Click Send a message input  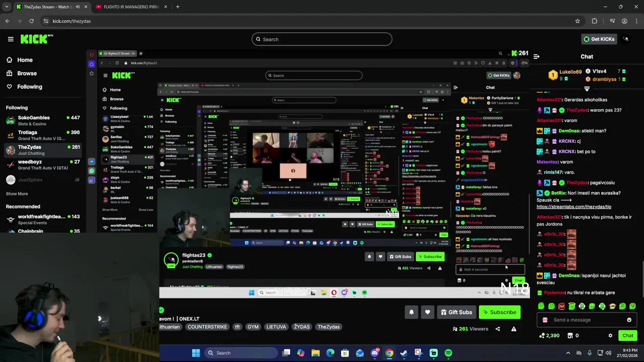[x=587, y=320]
